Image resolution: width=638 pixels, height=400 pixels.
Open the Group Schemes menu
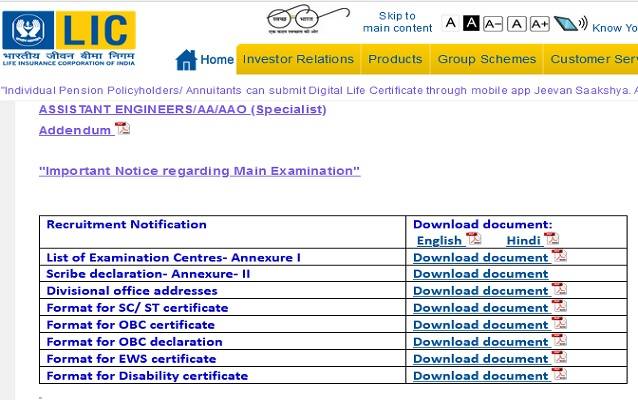487,59
